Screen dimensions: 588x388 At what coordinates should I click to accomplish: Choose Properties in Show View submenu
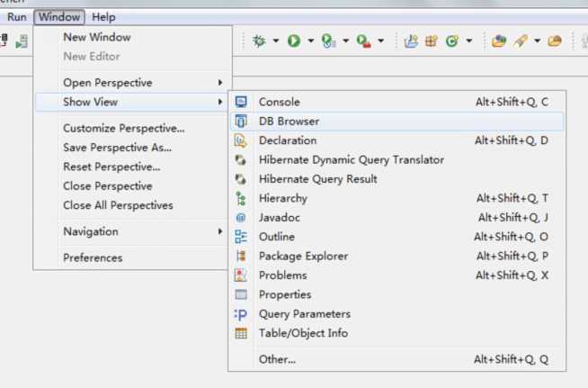(396, 294)
